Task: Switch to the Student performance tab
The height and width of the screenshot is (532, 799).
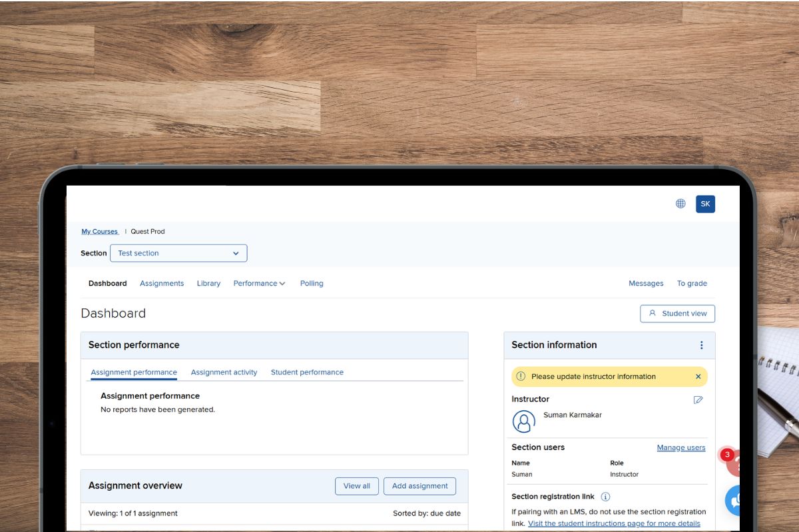Action: click(307, 372)
